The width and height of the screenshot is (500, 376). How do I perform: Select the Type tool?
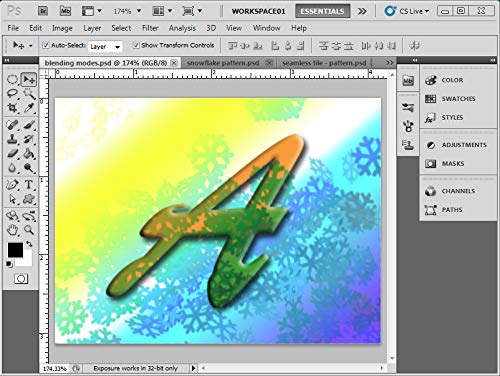[29, 184]
